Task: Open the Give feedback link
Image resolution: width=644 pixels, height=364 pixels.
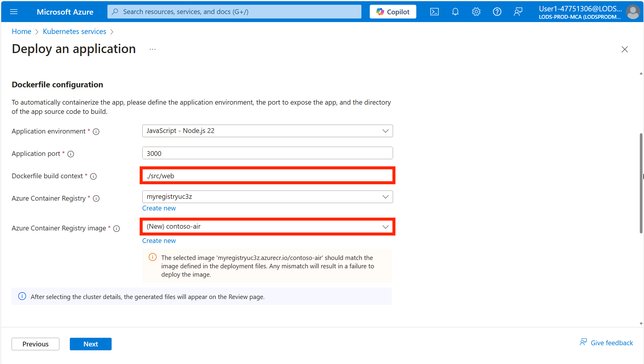Action: 606,343
